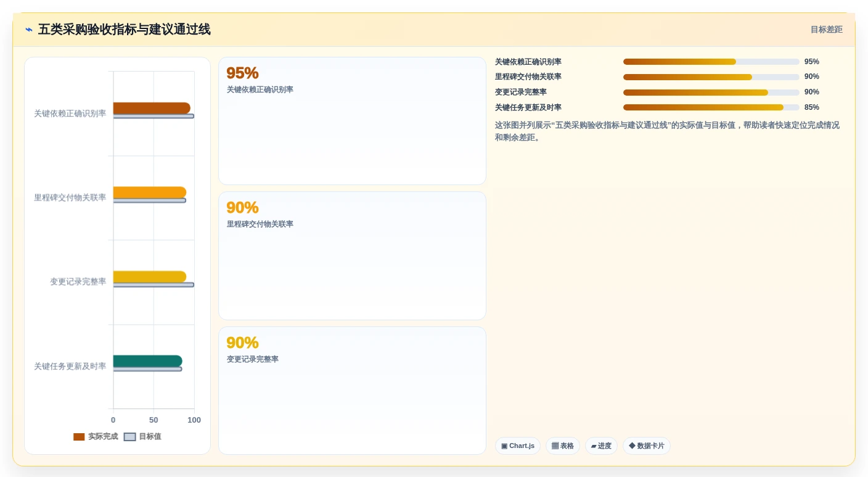868x477 pixels.
Task: Click the chart axis label 关键依赖正确识别率
Action: [70, 114]
